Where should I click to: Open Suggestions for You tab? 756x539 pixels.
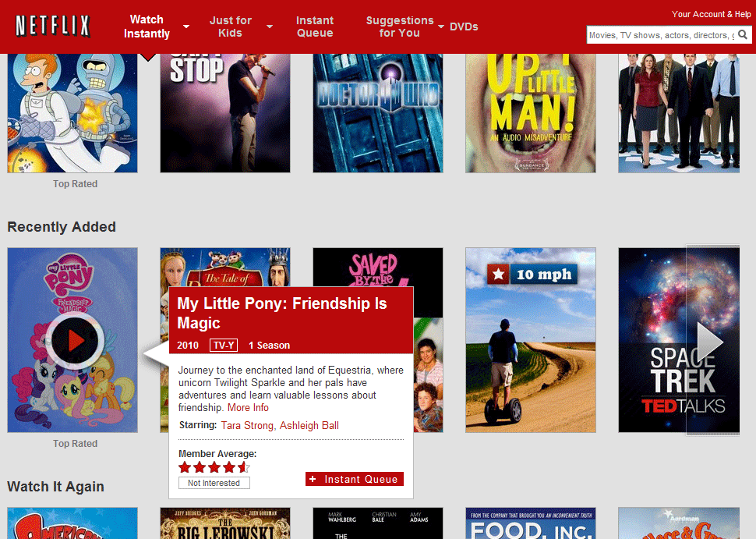point(400,27)
